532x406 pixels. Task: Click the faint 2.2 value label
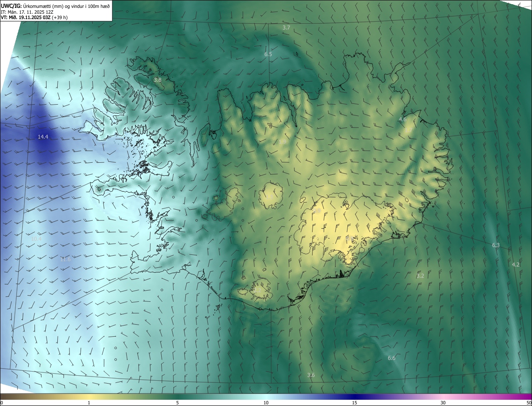coord(258,290)
